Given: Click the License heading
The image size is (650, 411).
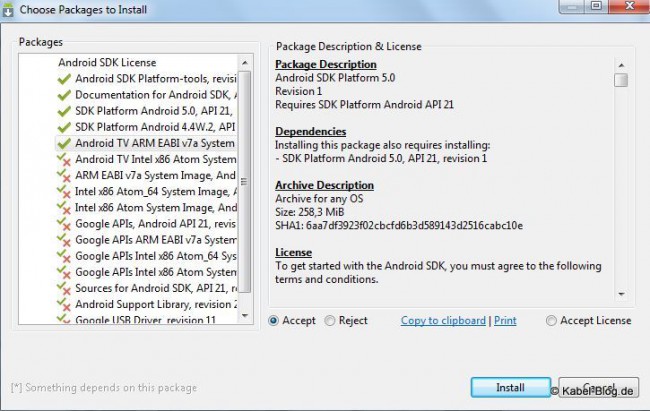Looking at the screenshot, I should 293,253.
